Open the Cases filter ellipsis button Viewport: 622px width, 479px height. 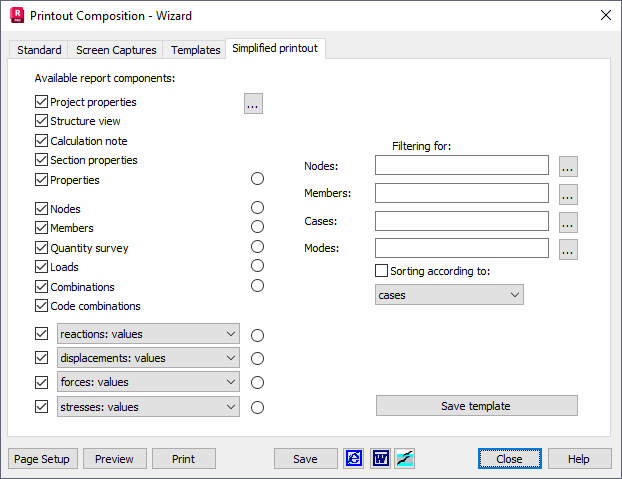point(568,222)
